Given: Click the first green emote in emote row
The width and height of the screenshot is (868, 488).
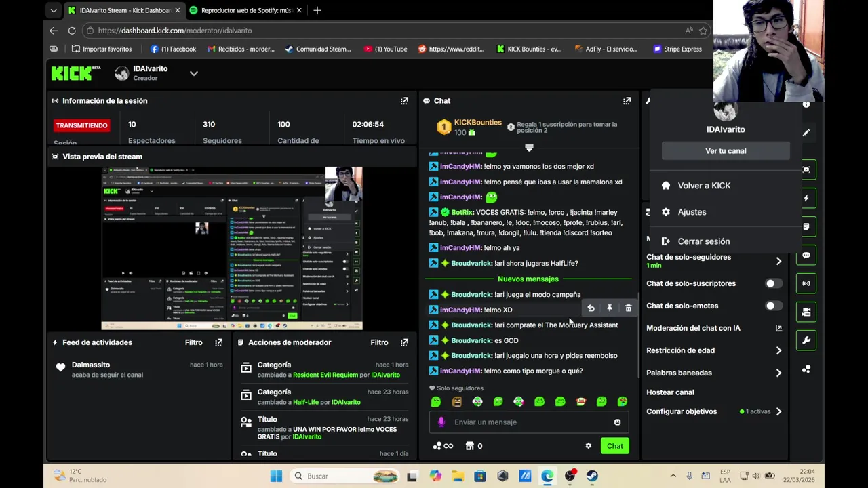Looking at the screenshot, I should (x=436, y=401).
